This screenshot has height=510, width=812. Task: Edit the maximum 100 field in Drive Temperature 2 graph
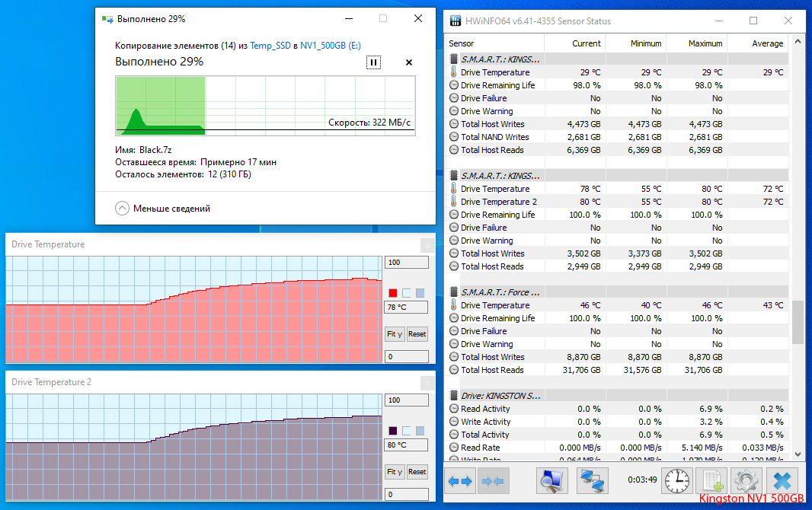pyautogui.click(x=407, y=400)
